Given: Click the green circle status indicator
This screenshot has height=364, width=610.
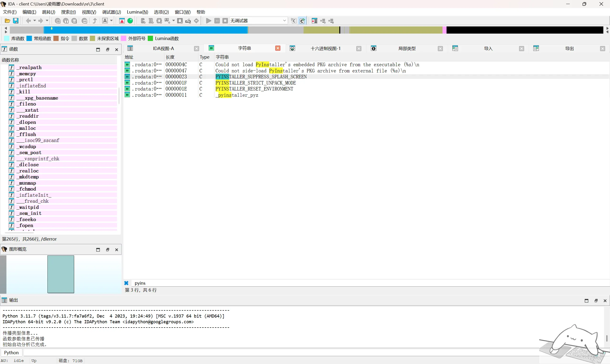Looking at the screenshot, I should pos(130,21).
